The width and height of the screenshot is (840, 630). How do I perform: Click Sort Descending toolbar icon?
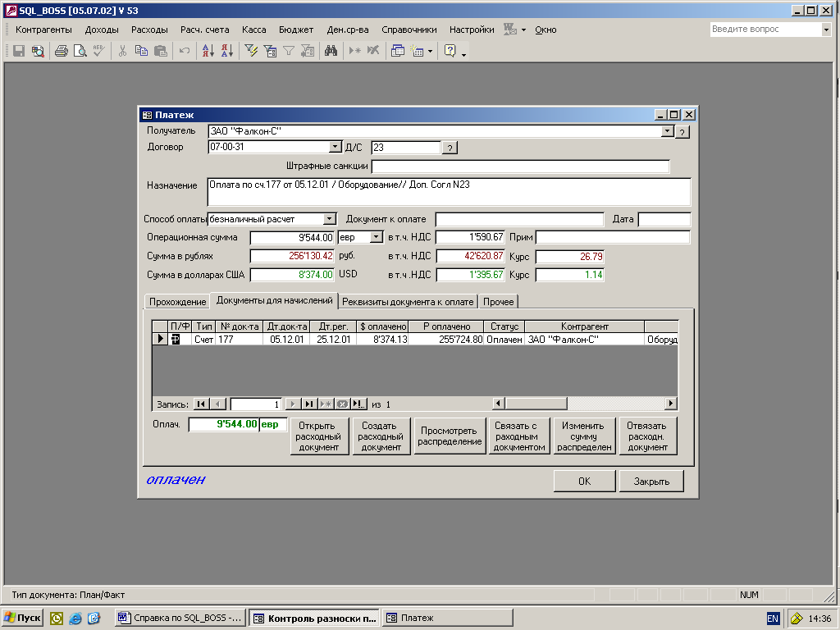click(226, 51)
